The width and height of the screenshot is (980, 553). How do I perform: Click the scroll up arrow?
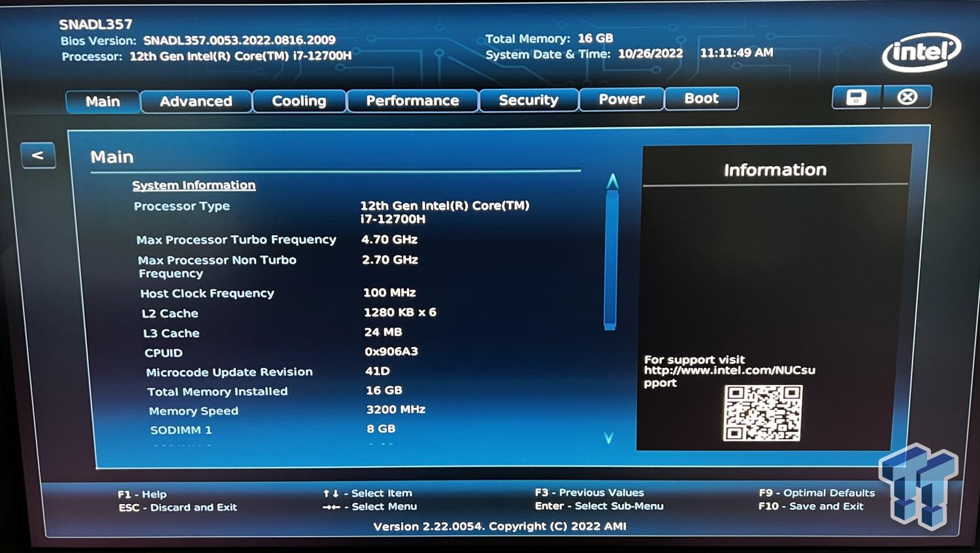pyautogui.click(x=612, y=181)
